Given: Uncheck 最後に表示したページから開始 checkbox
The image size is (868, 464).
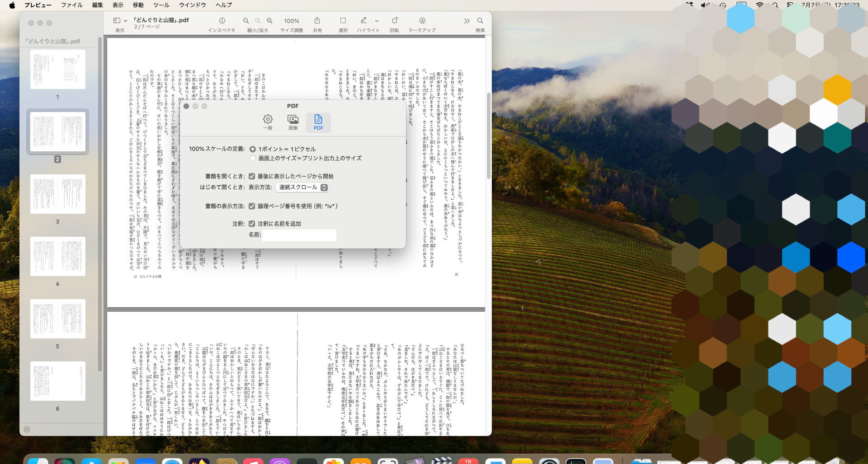Looking at the screenshot, I should tap(252, 176).
